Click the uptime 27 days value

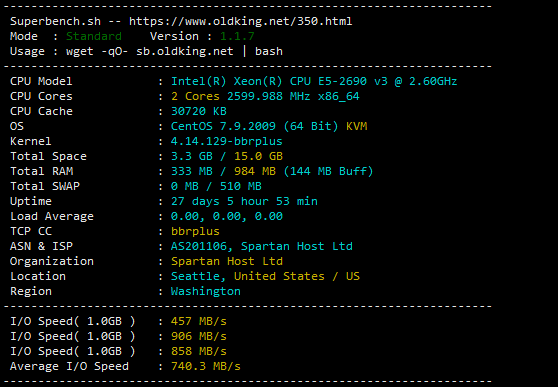[244, 201]
